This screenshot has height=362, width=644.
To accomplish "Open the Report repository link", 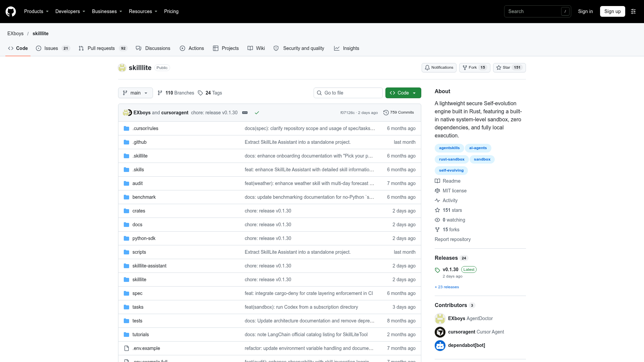I will 452,239.
